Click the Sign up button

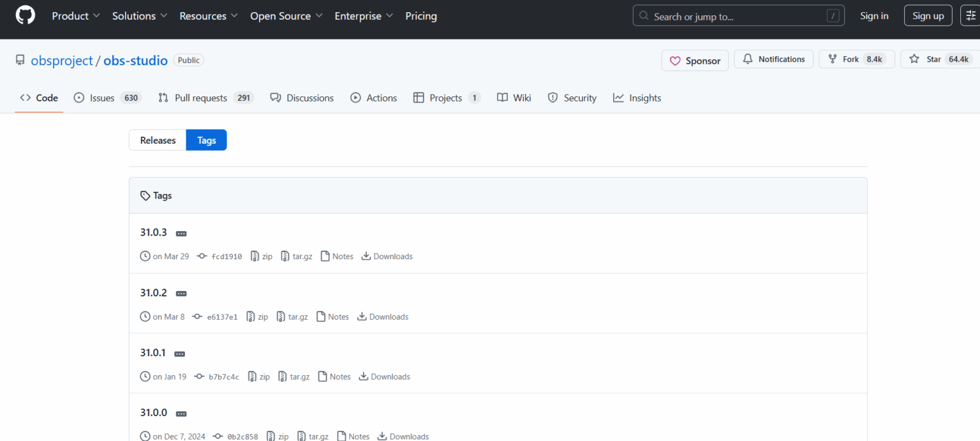pyautogui.click(x=928, y=16)
